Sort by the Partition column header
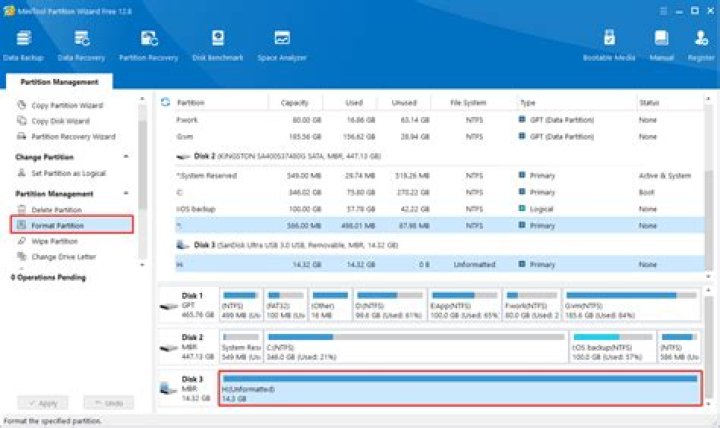 click(191, 102)
